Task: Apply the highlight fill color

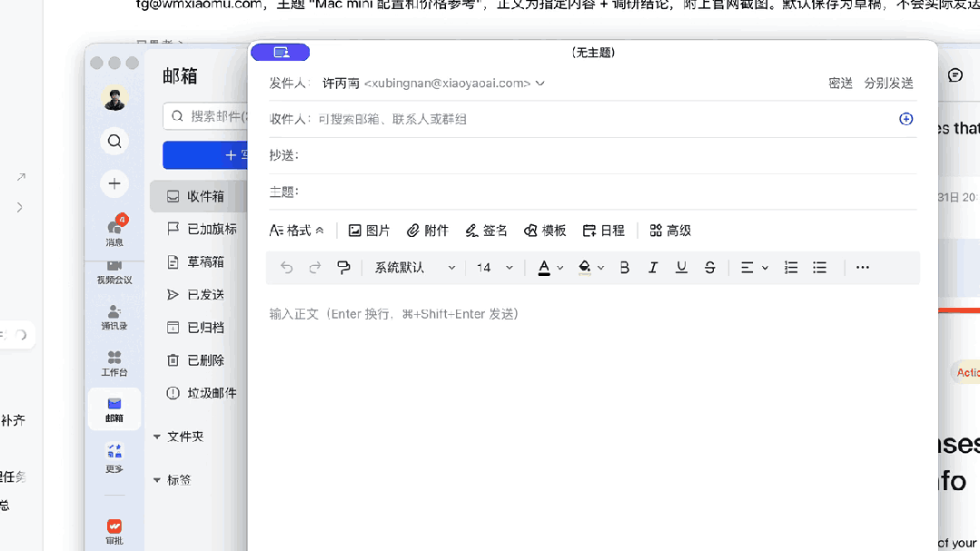Action: tap(584, 268)
